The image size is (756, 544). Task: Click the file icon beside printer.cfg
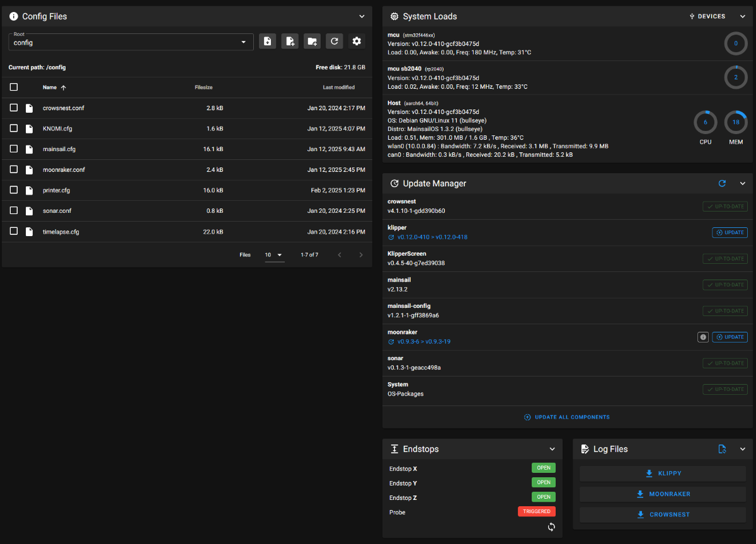[29, 190]
